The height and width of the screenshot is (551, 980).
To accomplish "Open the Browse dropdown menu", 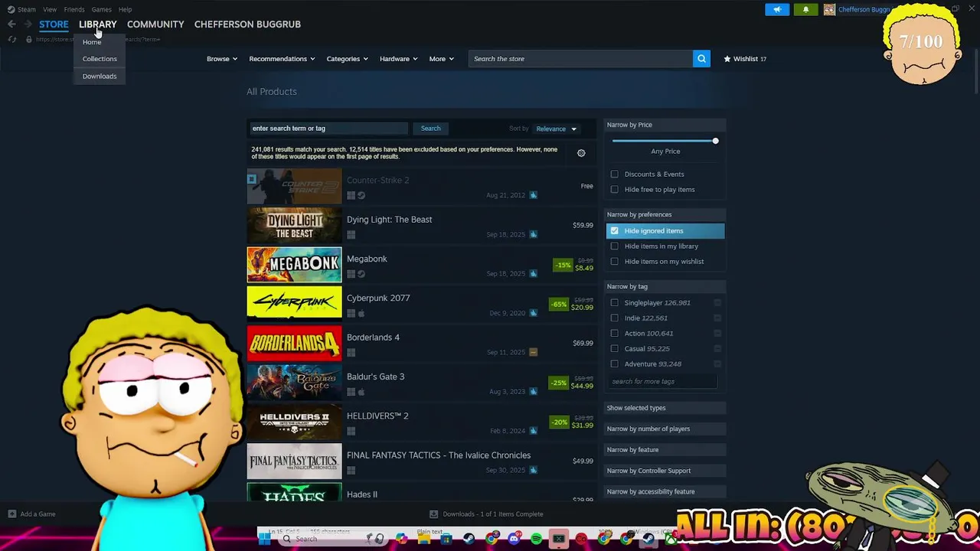I will click(x=222, y=59).
